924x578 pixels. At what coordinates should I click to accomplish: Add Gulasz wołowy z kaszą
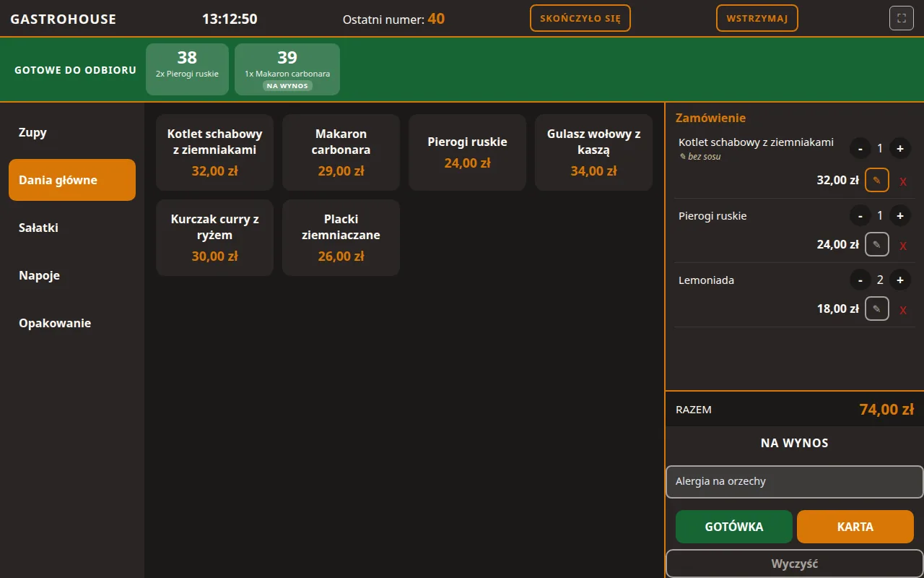pos(594,152)
